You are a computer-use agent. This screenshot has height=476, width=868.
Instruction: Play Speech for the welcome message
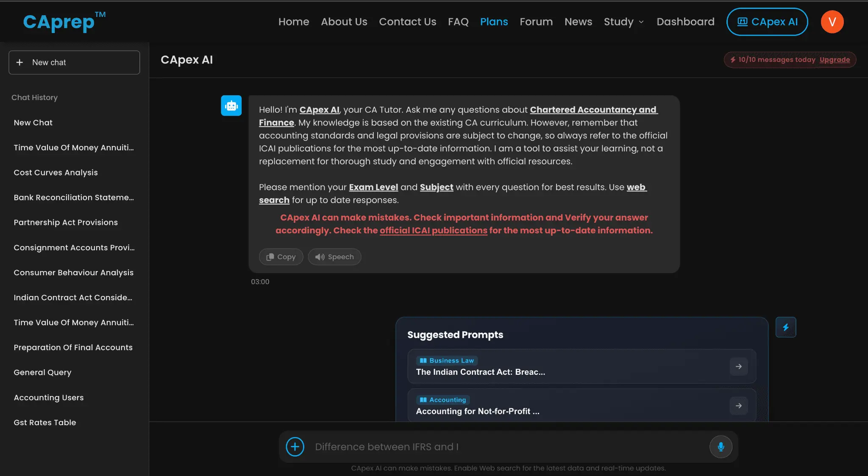(334, 257)
